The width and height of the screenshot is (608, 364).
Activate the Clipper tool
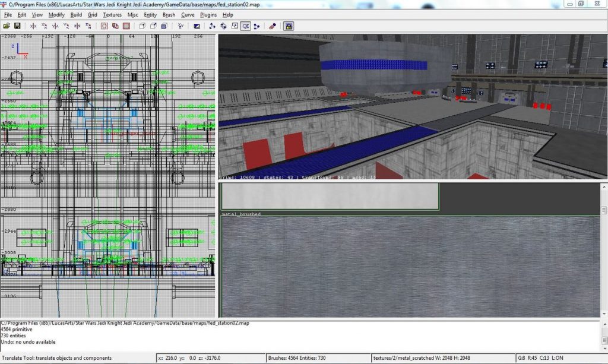pos(256,26)
